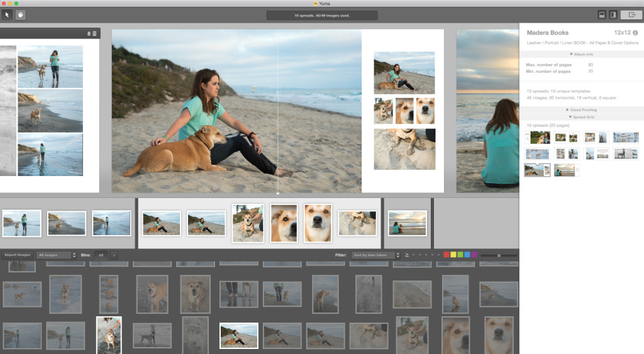Open sunset tenth spread in Spread Grid
This screenshot has height=354, width=644.
coord(567,170)
